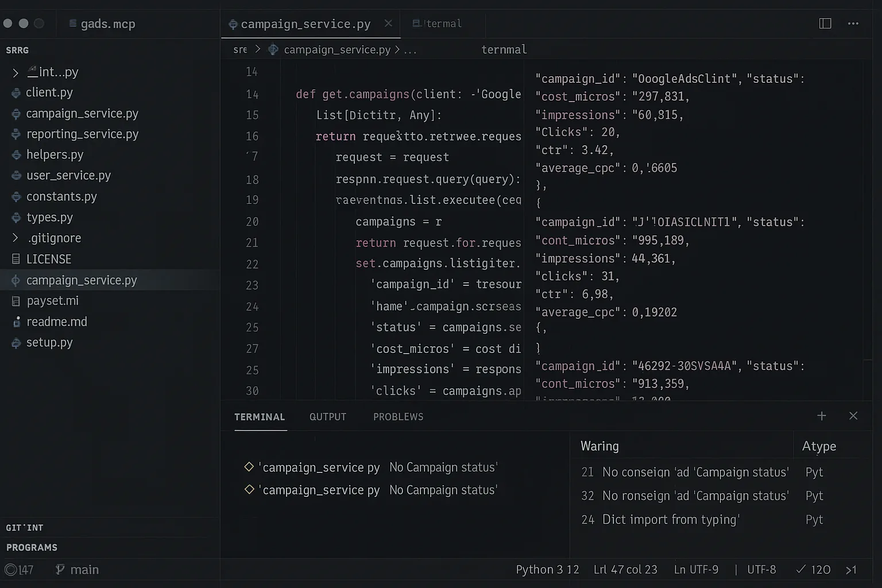Click the Python icon in breadcrumb path

[273, 49]
